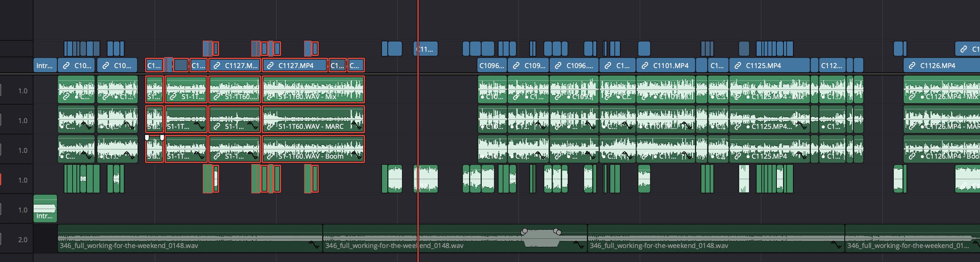Select the C112... video clip
Screen dimensions: 980x262
(832, 66)
